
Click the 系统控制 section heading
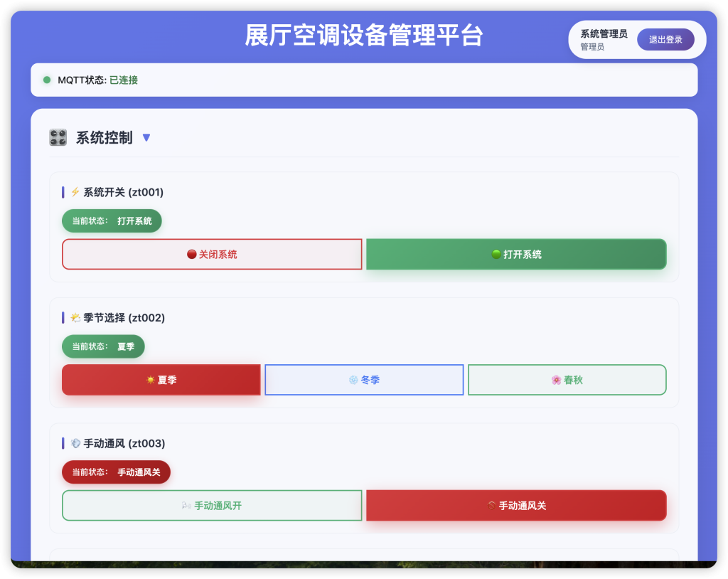(x=104, y=137)
